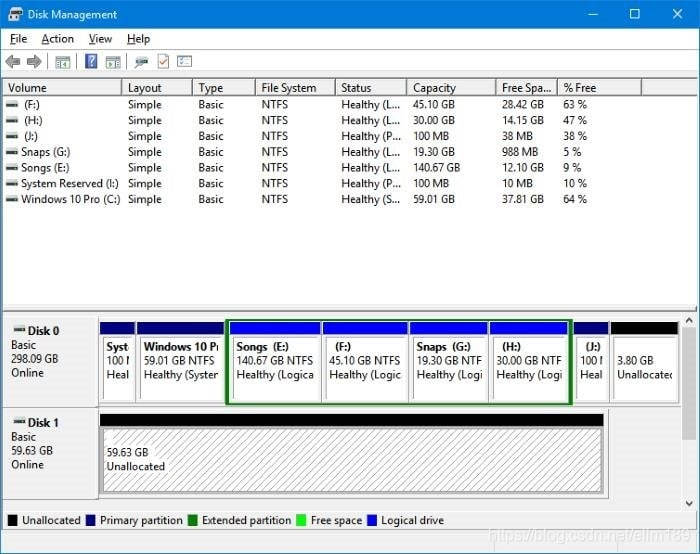700x554 pixels.
Task: Sort by Volume column header
Action: (x=62, y=87)
